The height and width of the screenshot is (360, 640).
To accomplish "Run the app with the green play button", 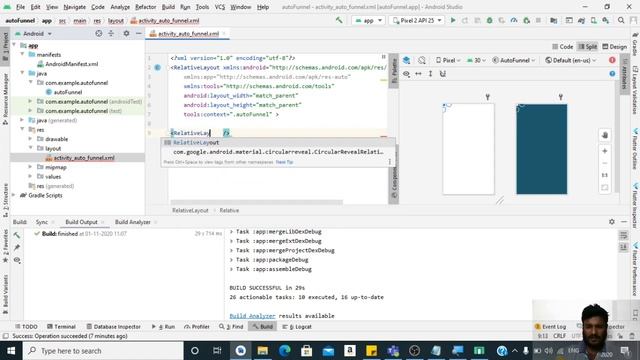I will [453, 20].
